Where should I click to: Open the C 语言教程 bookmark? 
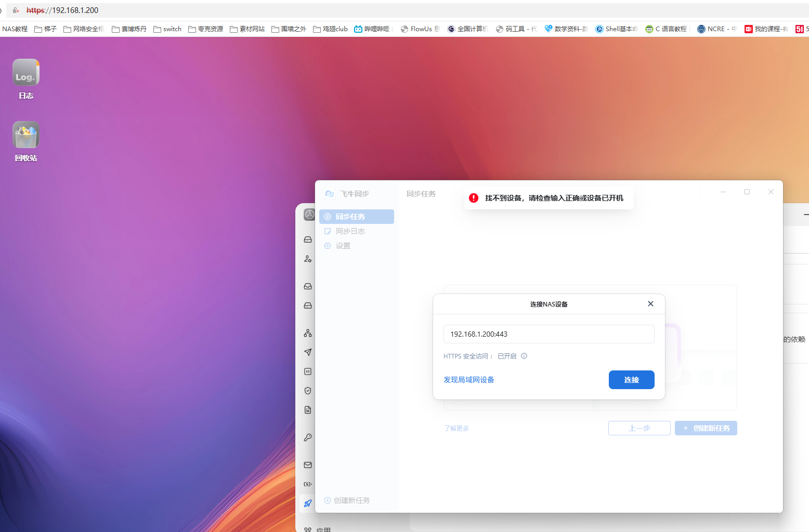coord(666,29)
